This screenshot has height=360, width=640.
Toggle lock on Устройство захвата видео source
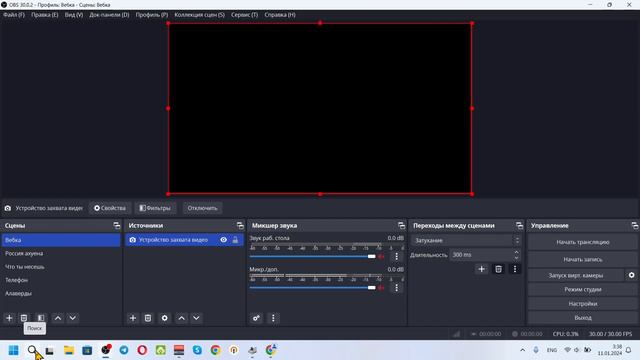(235, 240)
